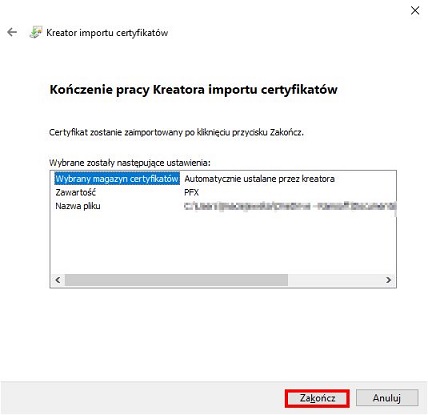The width and height of the screenshot is (428, 415).
Task: Click the 'PFX' content value
Action: (x=191, y=192)
